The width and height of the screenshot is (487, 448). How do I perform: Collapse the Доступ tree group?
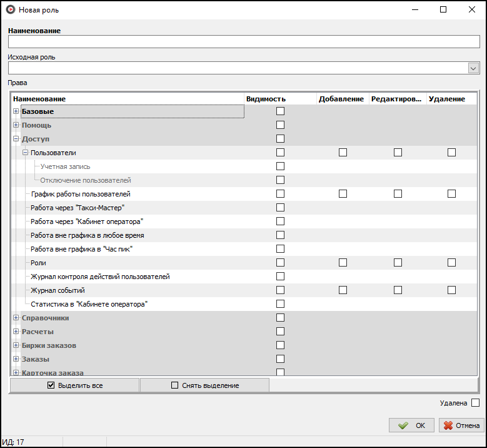pos(16,139)
